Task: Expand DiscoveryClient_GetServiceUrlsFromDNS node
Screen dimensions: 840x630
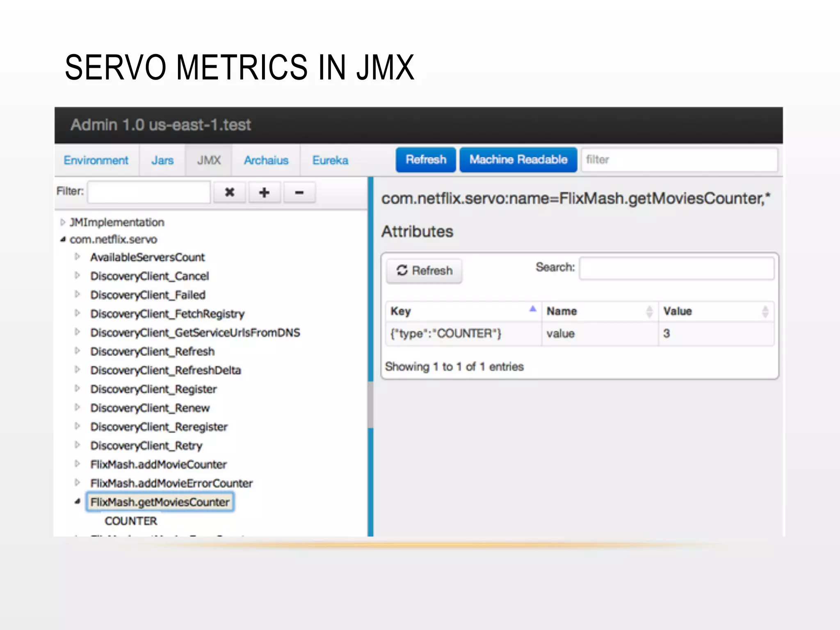Action: 77,332
